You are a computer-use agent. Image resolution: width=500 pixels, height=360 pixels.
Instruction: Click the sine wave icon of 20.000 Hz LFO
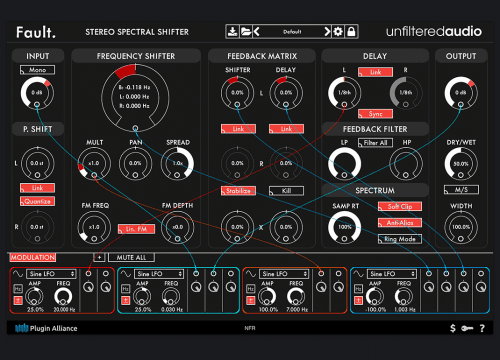coord(18,274)
